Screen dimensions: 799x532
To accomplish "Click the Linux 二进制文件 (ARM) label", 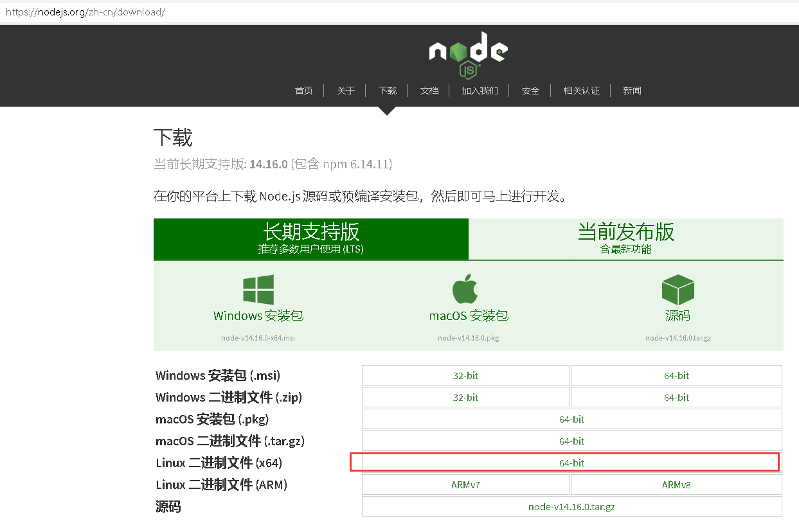I will pos(222,484).
